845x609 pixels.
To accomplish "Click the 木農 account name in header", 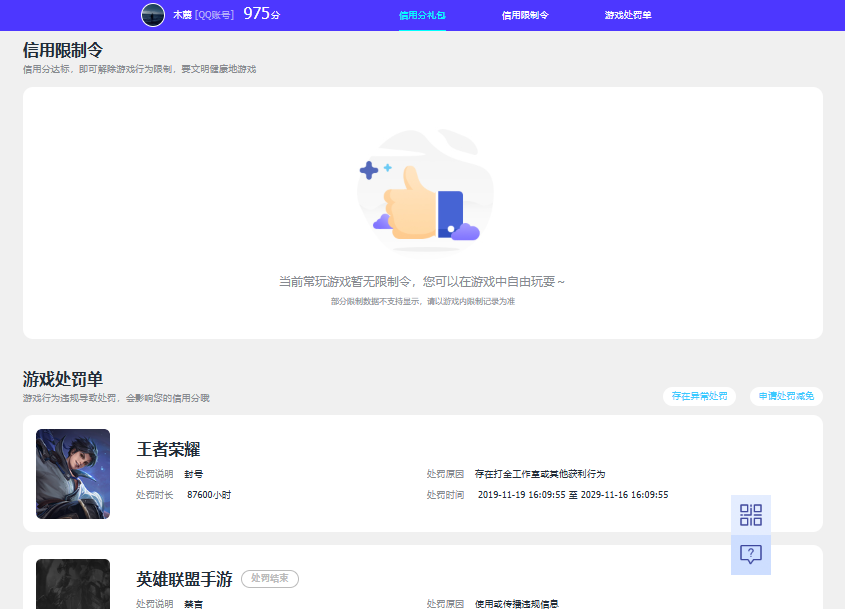I will 182,15.
